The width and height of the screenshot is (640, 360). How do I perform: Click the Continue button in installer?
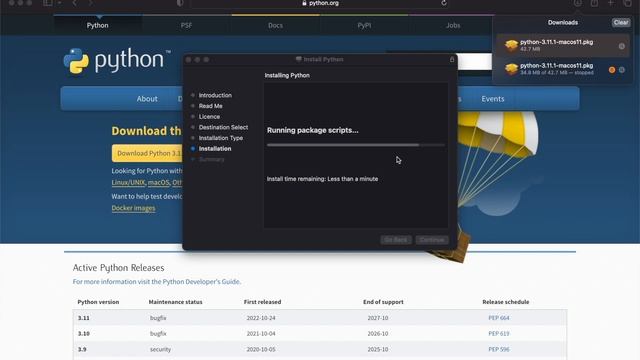tap(432, 240)
